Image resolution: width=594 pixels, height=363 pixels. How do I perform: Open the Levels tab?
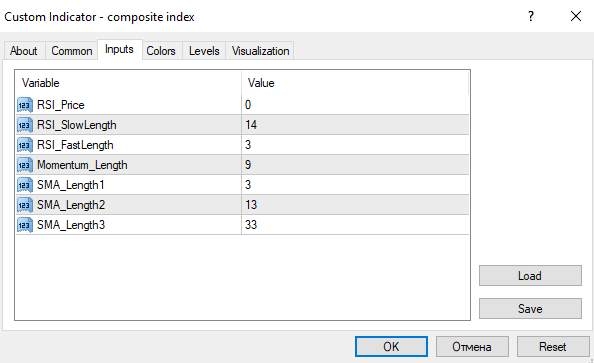point(204,51)
